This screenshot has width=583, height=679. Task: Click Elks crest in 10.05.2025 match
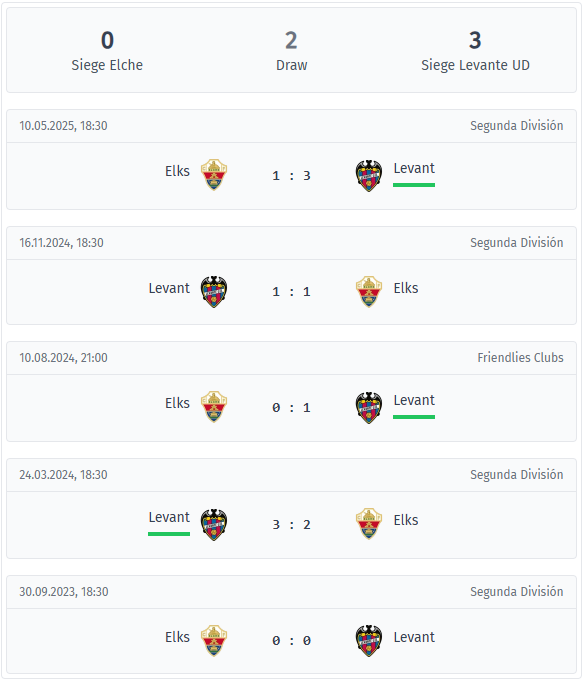(214, 175)
